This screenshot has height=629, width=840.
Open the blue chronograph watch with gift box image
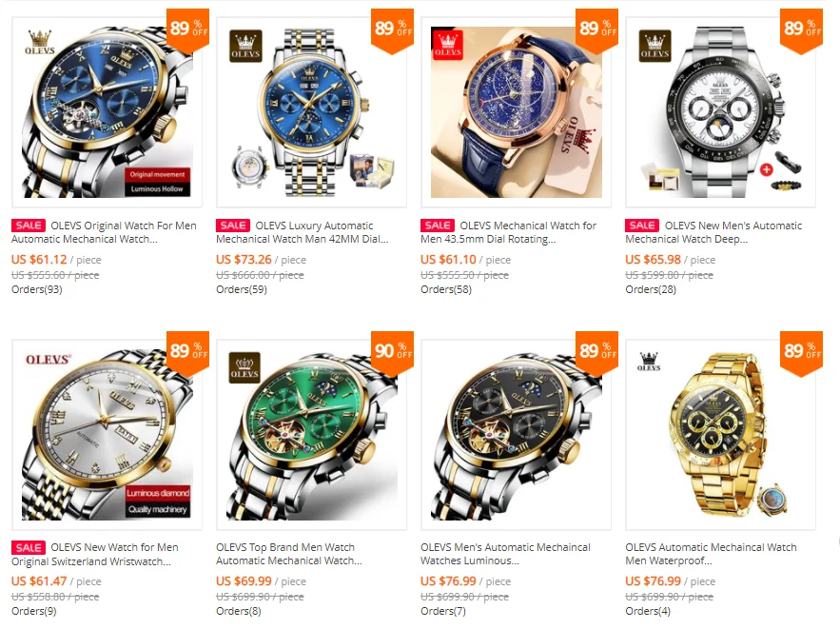tap(312, 112)
